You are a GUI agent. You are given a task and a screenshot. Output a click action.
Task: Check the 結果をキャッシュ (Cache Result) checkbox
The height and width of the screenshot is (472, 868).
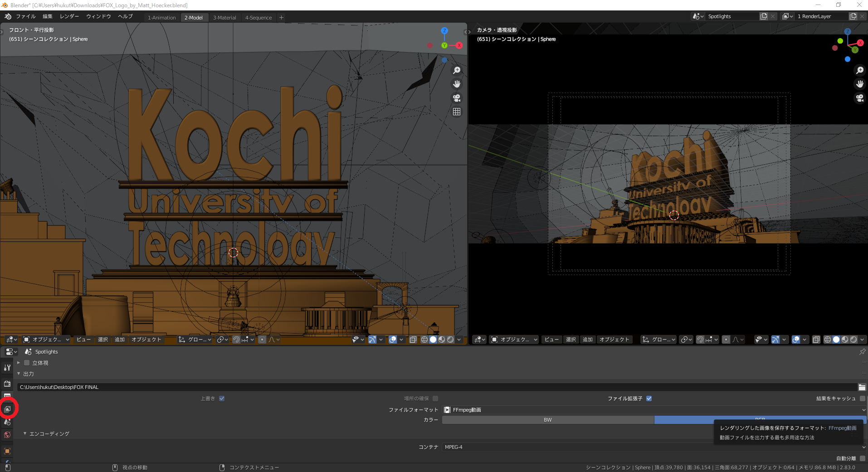(x=863, y=398)
